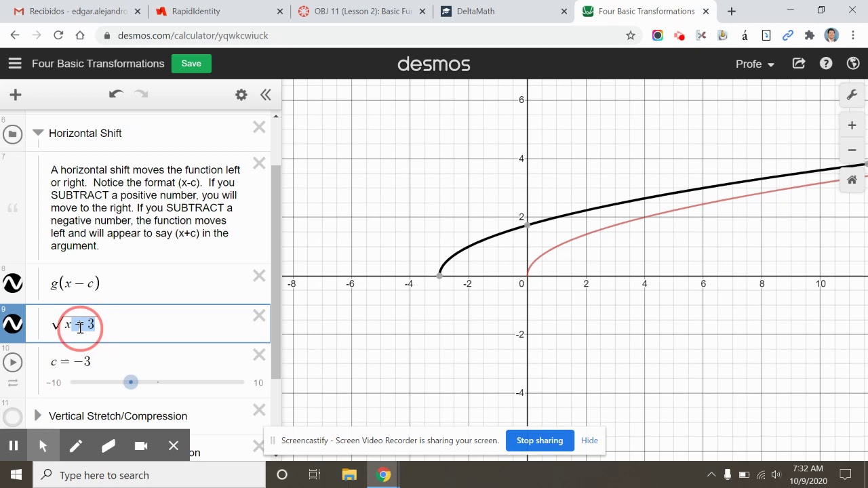The height and width of the screenshot is (488, 868).
Task: Zoom in on the graph
Action: [x=852, y=125]
